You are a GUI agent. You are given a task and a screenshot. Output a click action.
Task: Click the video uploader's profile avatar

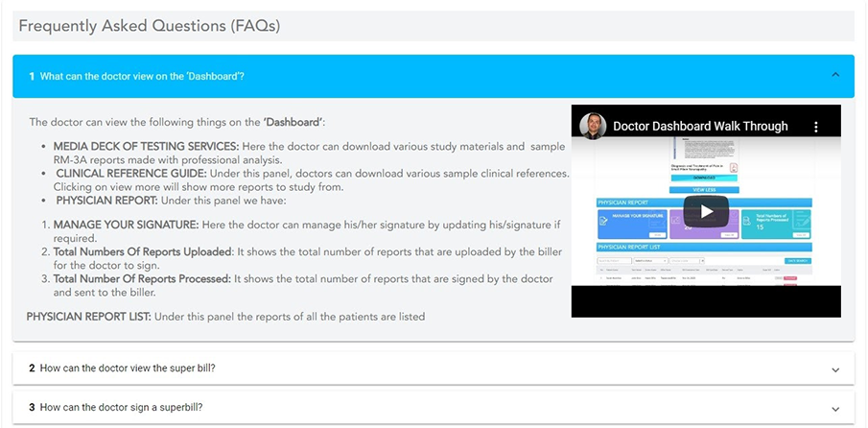click(x=592, y=126)
